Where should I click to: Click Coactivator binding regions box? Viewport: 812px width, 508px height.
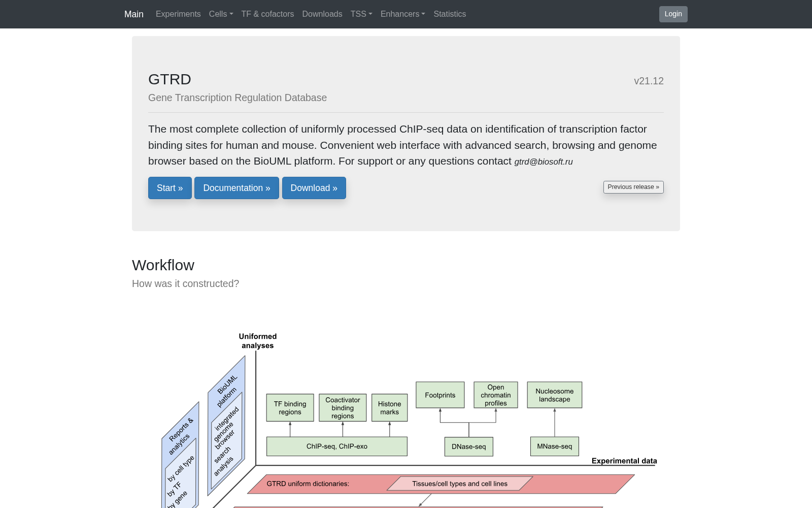(x=343, y=408)
